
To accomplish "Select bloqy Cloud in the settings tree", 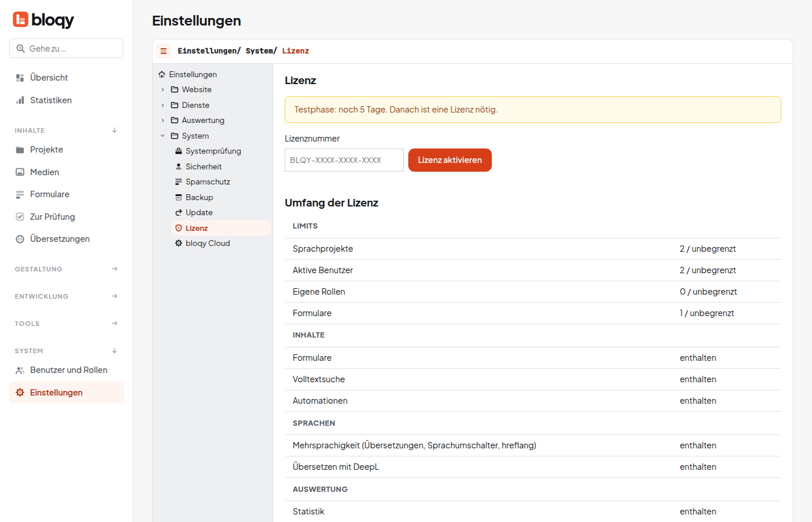I will click(221, 244).
